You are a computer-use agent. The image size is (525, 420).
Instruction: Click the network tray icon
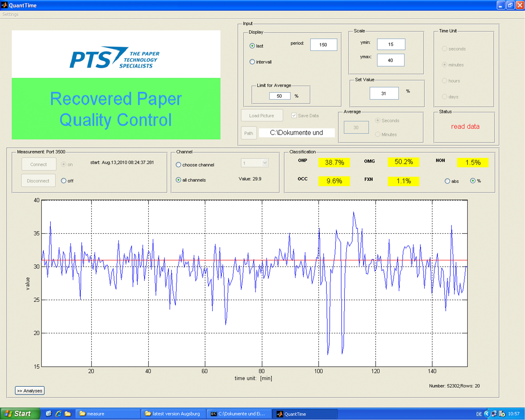[x=494, y=414]
